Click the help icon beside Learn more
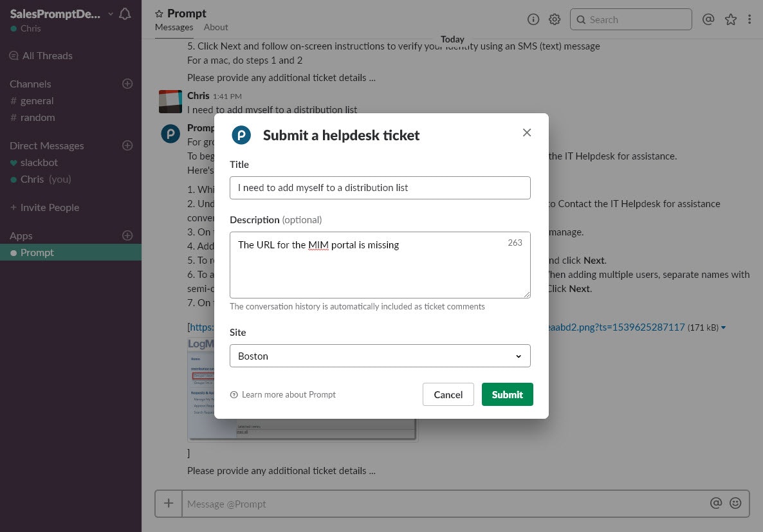The width and height of the screenshot is (763, 532). 234,395
